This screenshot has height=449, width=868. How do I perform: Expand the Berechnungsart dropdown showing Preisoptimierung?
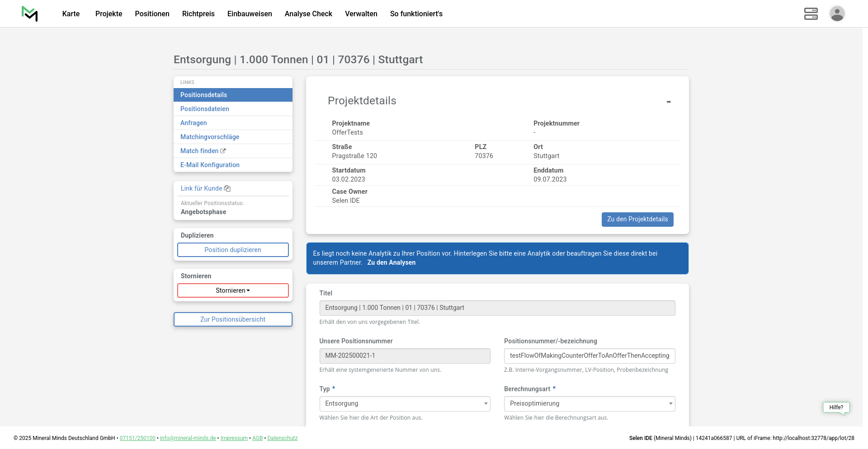[x=589, y=404]
